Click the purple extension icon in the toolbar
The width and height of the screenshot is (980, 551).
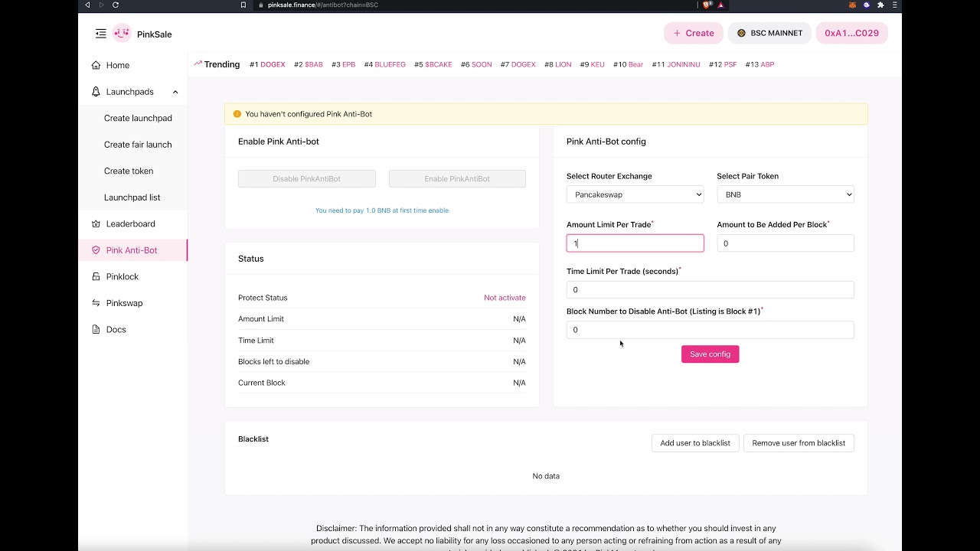pyautogui.click(x=867, y=5)
